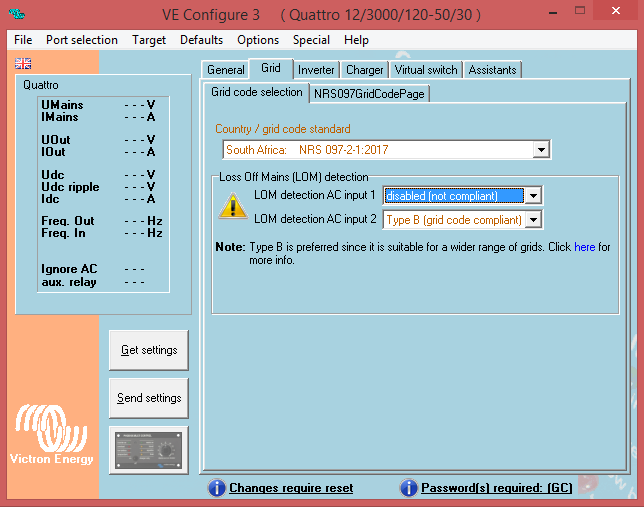
Task: Open the Port selection menu
Action: (x=82, y=40)
